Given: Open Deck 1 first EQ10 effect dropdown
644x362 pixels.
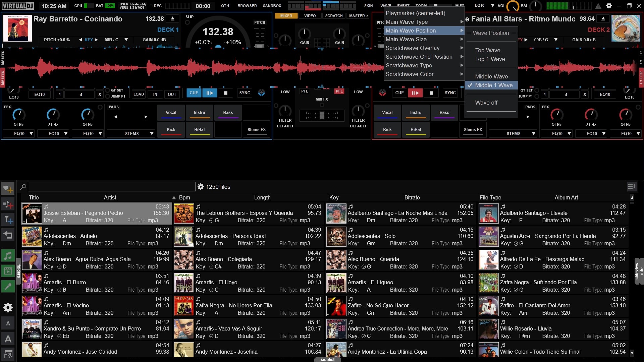Looking at the screenshot, I should point(19,134).
